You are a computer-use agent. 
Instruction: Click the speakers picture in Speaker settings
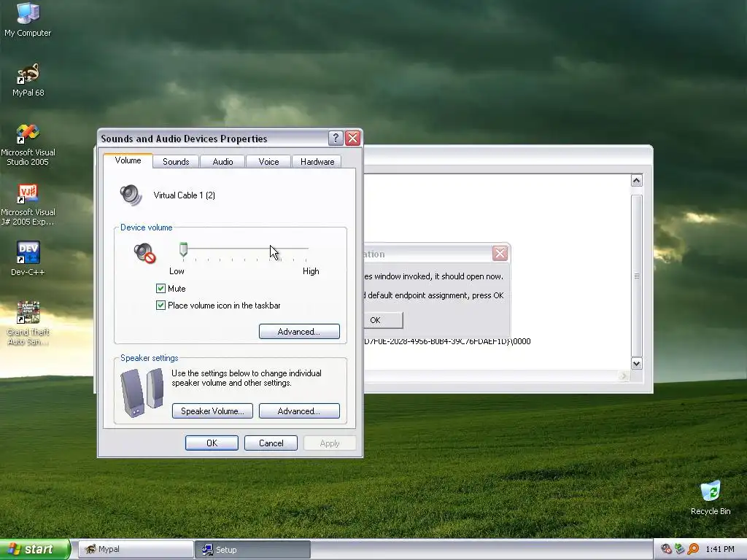(142, 393)
